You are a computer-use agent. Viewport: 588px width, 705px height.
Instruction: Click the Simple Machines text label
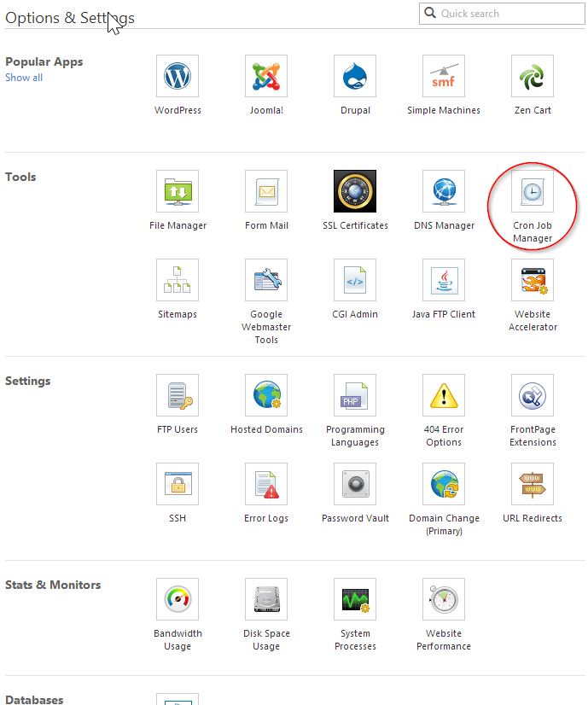pos(444,110)
